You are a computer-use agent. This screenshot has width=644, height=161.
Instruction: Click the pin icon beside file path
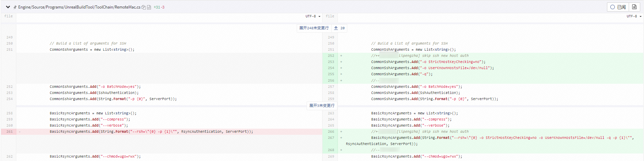tap(15, 7)
